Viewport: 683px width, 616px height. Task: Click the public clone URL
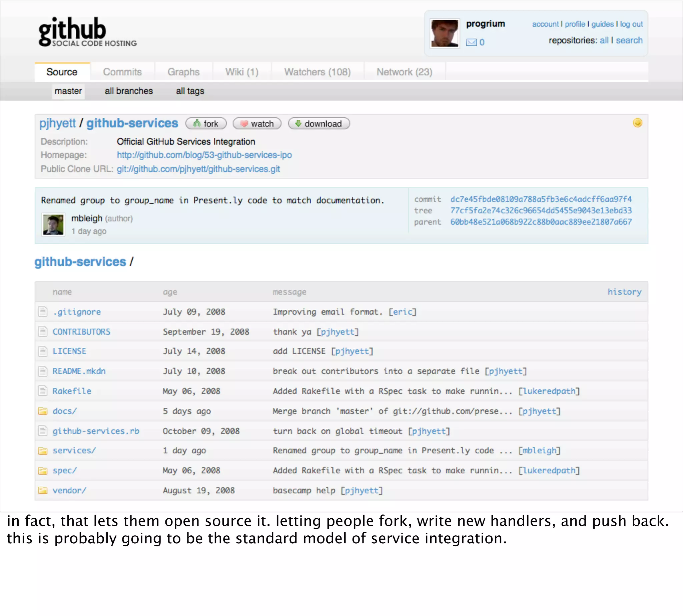(198, 169)
